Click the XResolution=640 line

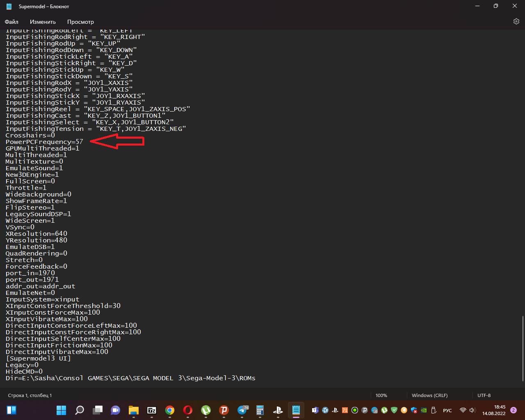point(36,234)
